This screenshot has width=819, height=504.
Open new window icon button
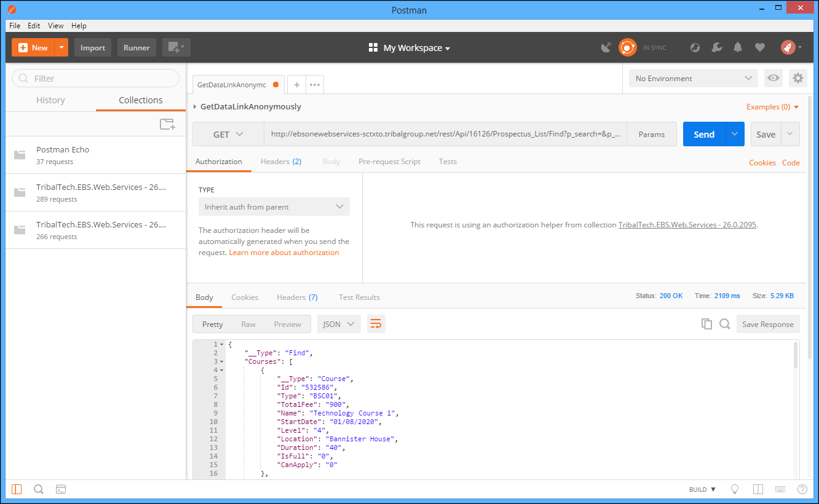point(176,47)
